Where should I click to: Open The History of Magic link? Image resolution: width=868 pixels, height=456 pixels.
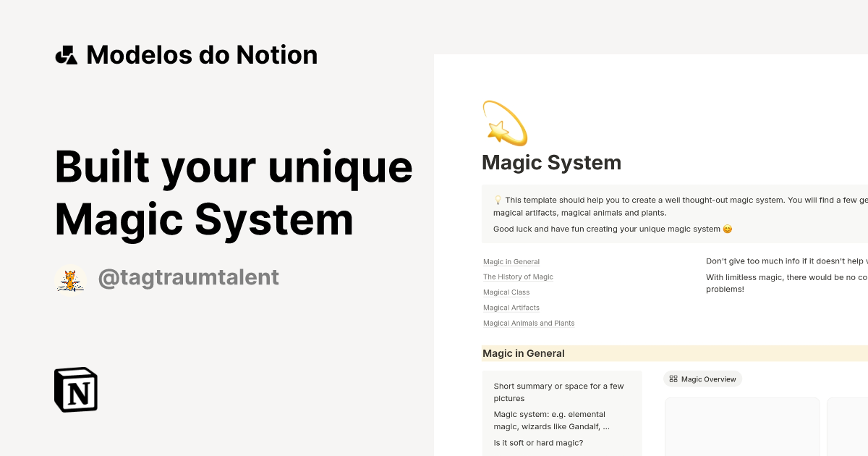[x=518, y=276]
